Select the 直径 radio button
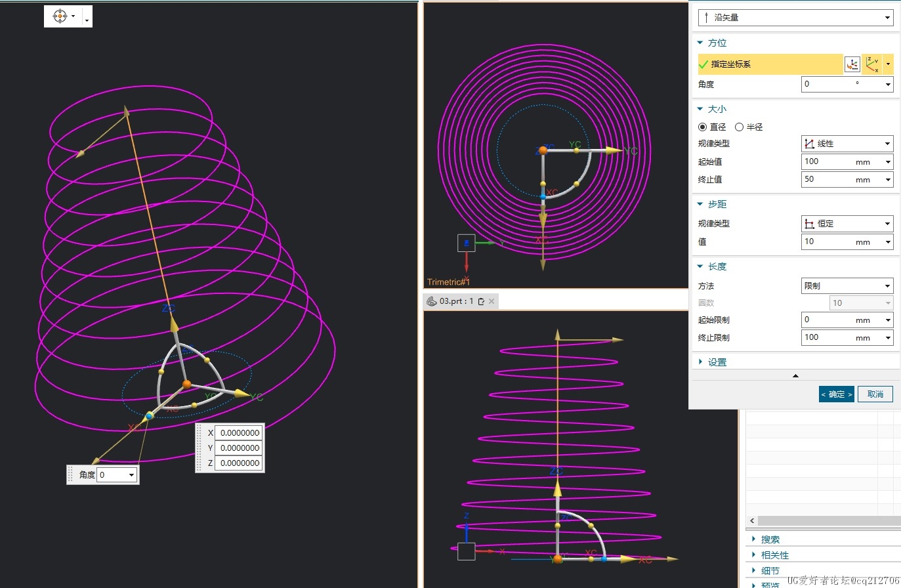This screenshot has height=588, width=901. 703,127
